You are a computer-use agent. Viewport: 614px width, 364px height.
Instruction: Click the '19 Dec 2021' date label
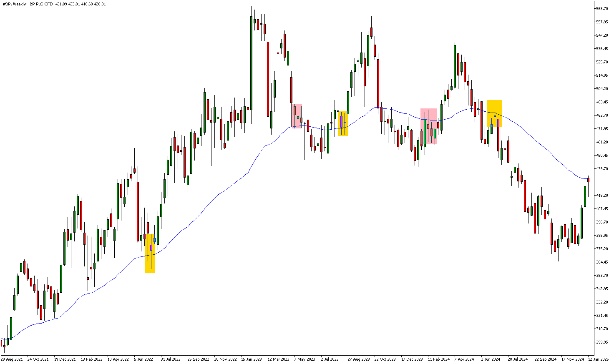(x=65, y=359)
